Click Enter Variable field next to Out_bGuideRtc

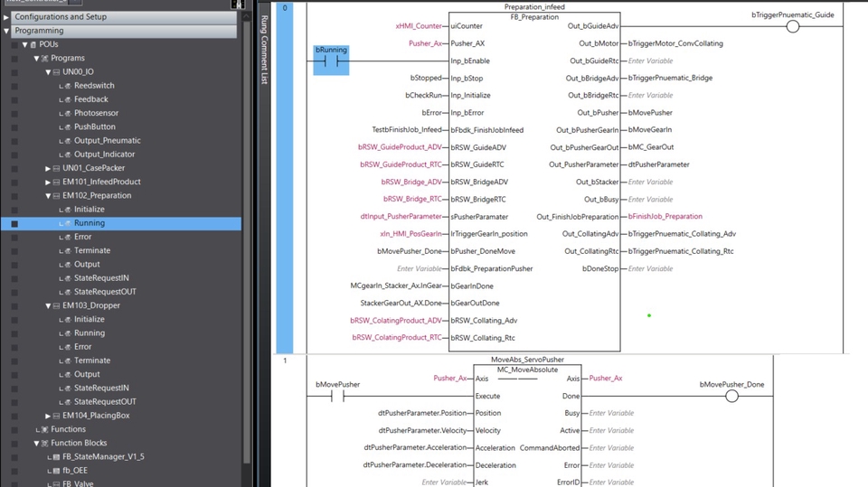pos(650,61)
